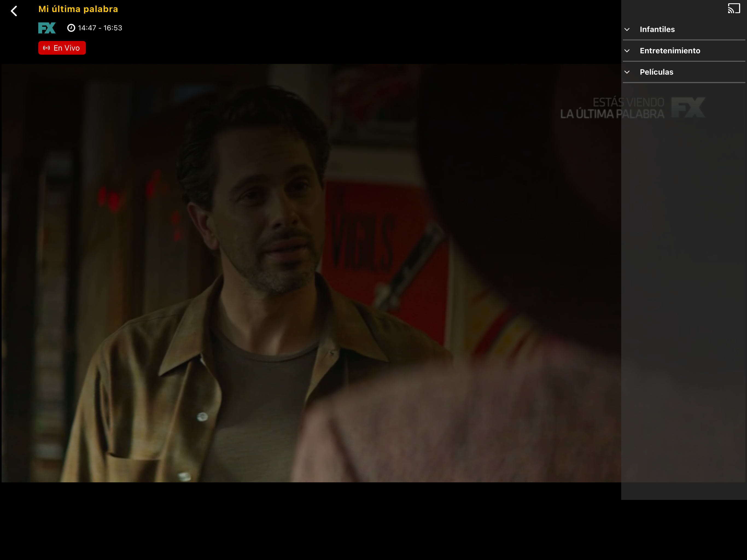Select the Películas category label
Screen dimensions: 747x560
click(656, 72)
